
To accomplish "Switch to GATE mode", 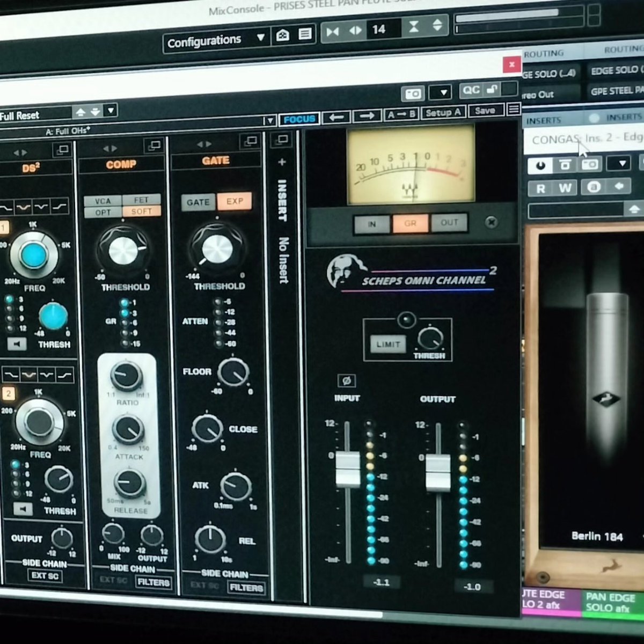I will (x=198, y=202).
